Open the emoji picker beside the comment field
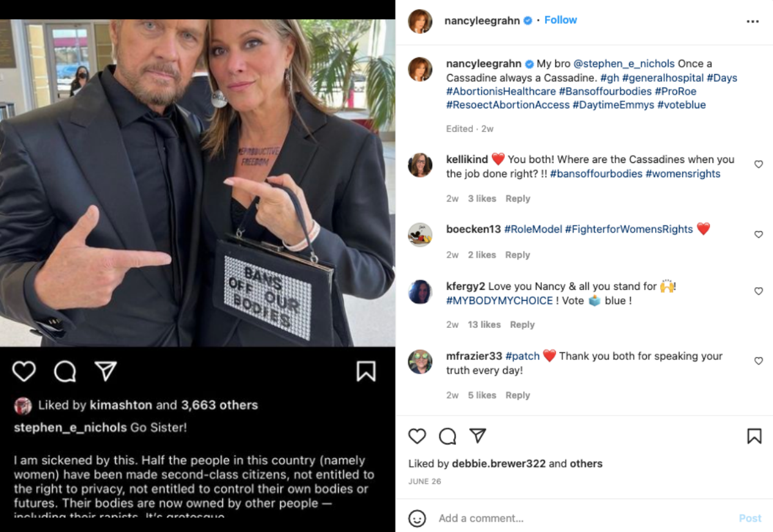 coord(419,518)
